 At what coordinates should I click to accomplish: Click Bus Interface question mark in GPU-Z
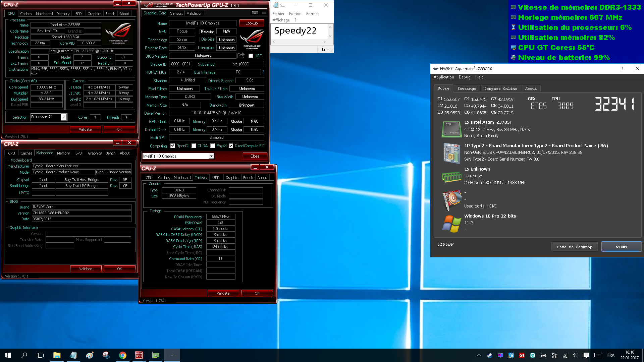coord(263,72)
